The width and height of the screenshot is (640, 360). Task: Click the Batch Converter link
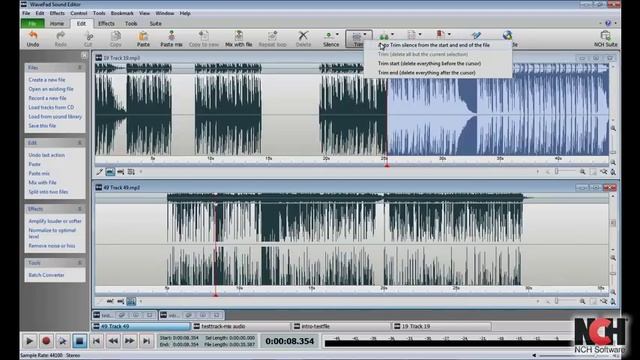tap(47, 275)
